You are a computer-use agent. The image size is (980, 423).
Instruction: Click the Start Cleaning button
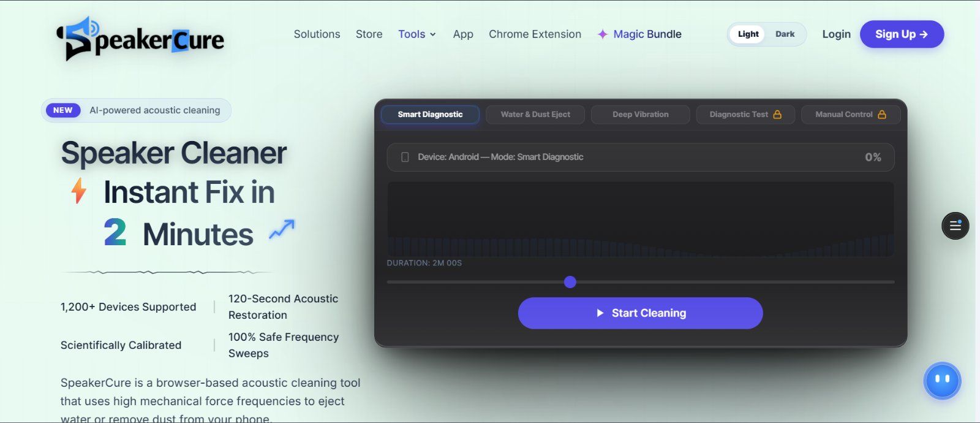click(640, 313)
